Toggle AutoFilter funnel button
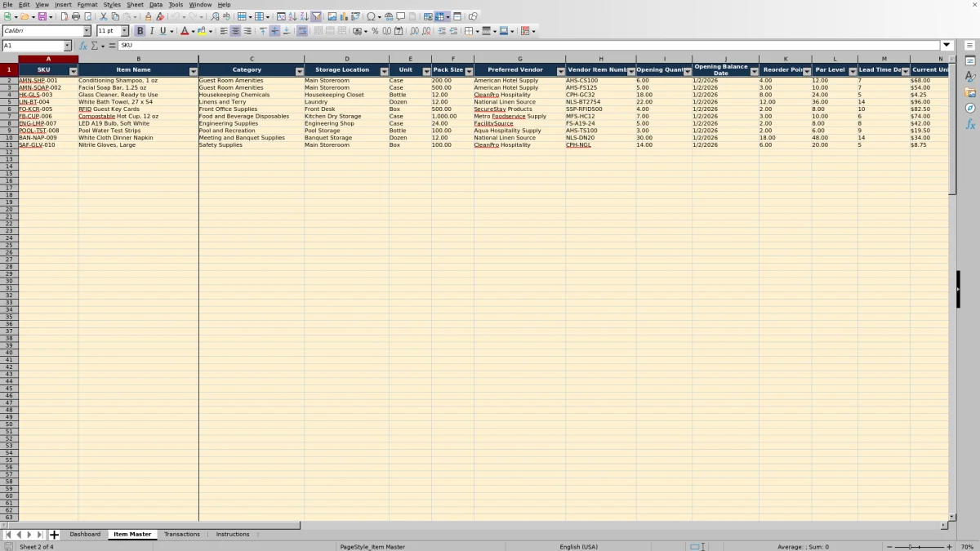Screen dimensions: 980x551 (316, 16)
